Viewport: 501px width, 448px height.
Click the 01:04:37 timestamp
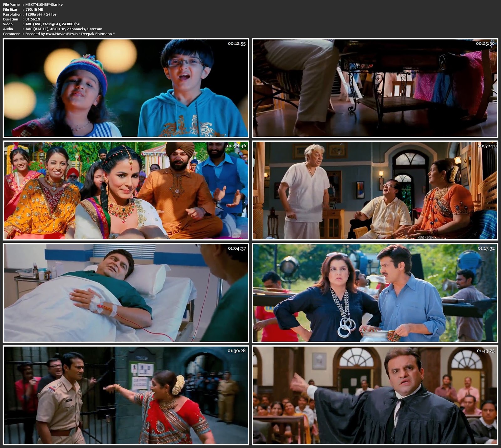coord(236,248)
